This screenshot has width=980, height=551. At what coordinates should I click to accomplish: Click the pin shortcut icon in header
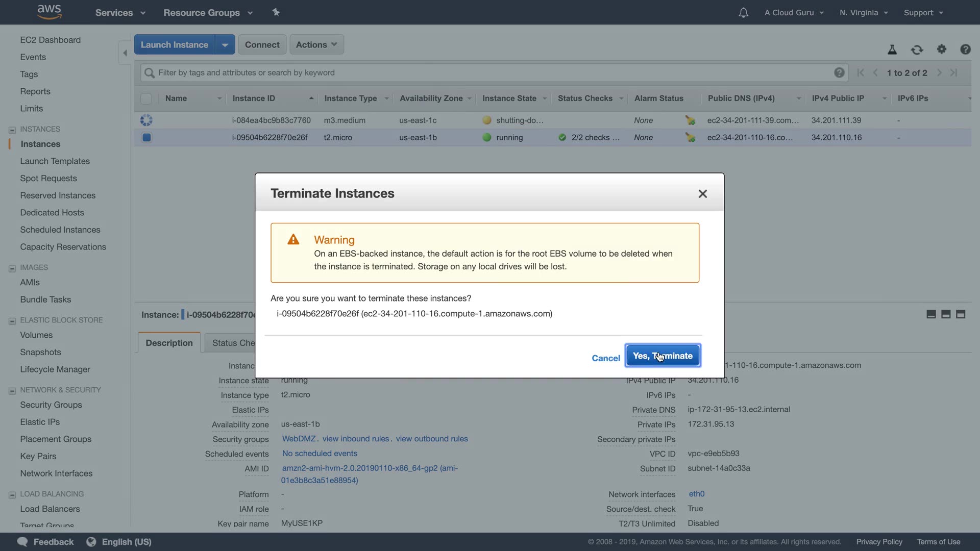[x=276, y=12]
